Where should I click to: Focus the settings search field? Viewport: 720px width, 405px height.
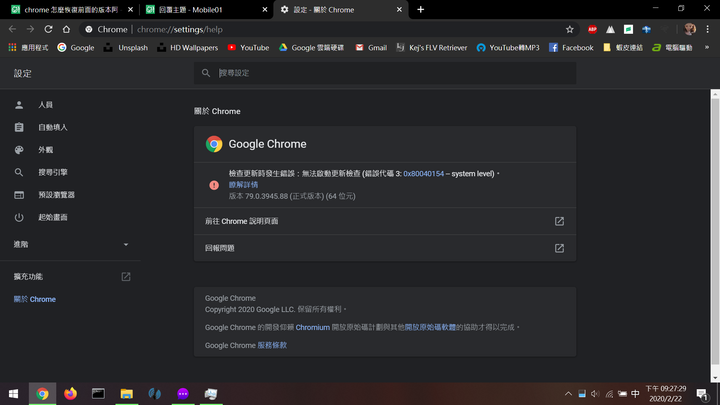pyautogui.click(x=385, y=73)
